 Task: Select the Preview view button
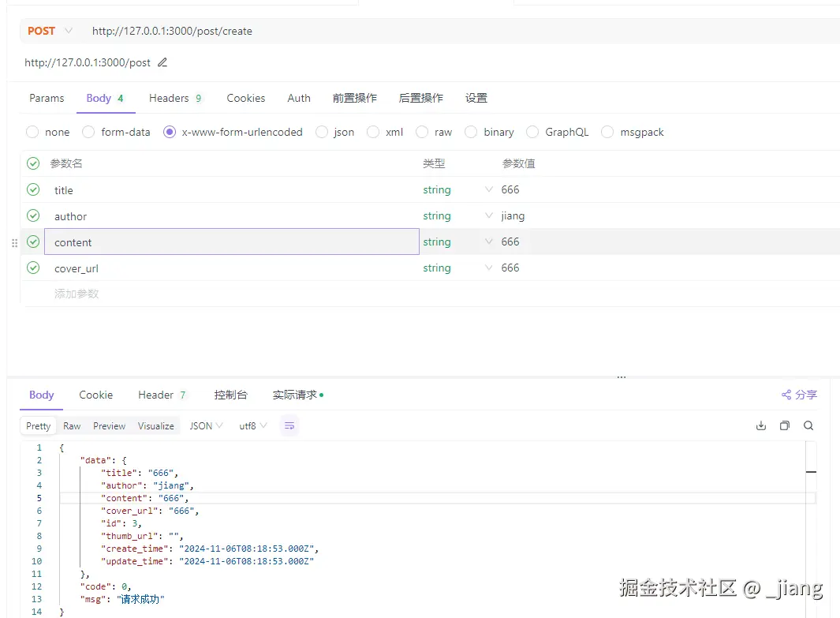click(110, 425)
